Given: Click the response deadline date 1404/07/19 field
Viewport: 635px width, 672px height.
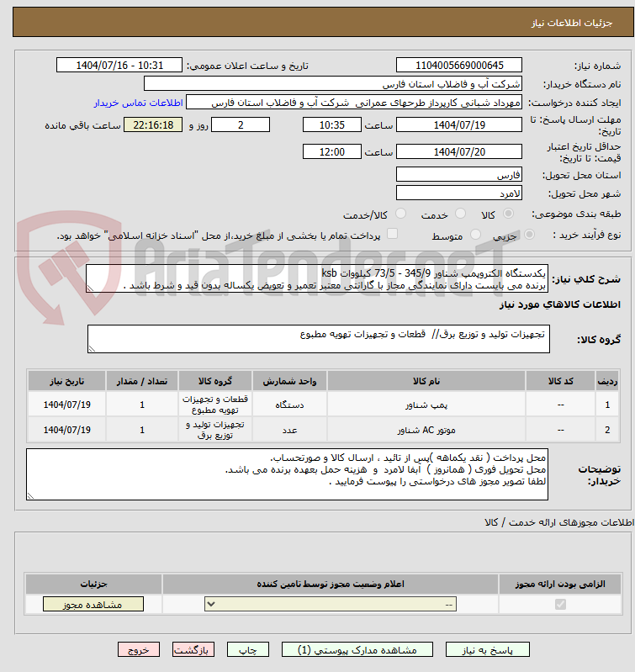Looking at the screenshot, I should (459, 124).
